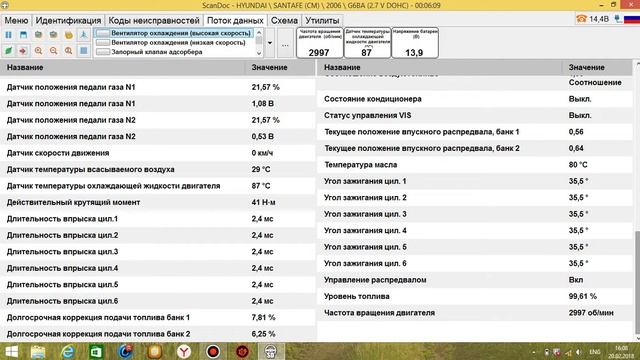Click the zoom in magnifier icon

point(38,51)
